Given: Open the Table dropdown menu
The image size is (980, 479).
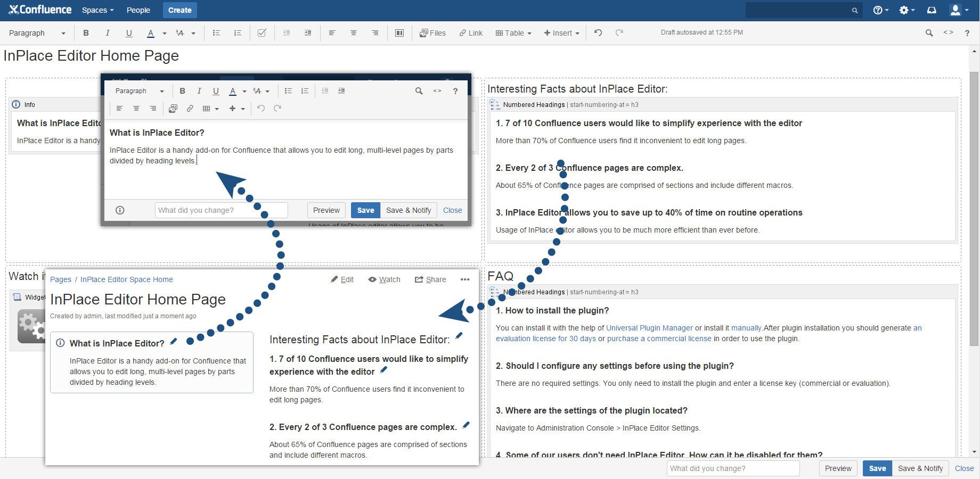Looking at the screenshot, I should [513, 33].
